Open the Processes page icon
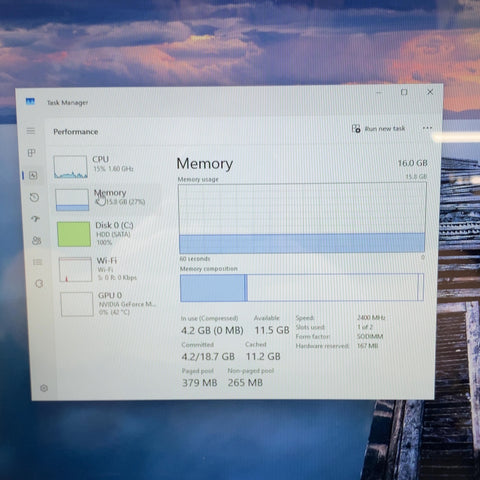This screenshot has width=480, height=480. point(31,153)
